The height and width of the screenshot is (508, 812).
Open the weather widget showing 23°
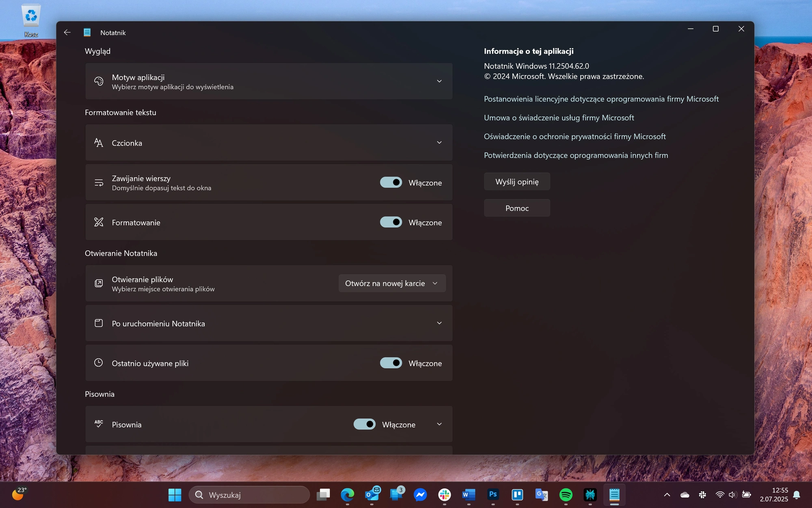click(x=19, y=494)
